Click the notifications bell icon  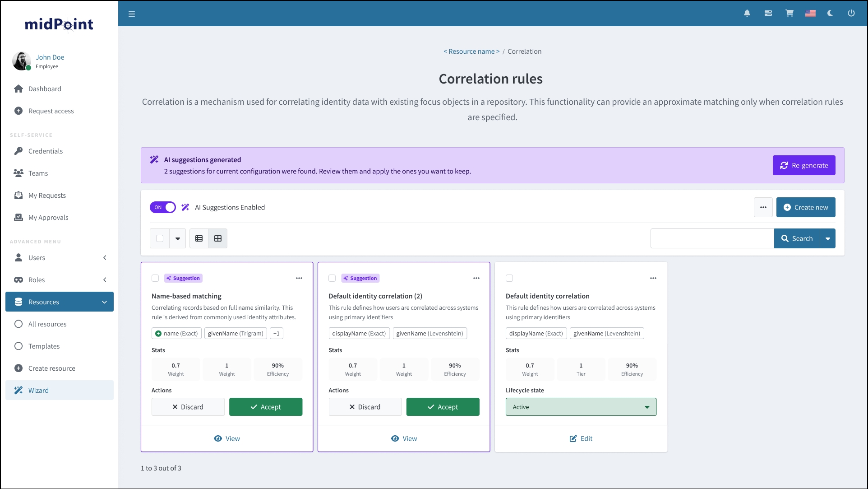pos(747,14)
